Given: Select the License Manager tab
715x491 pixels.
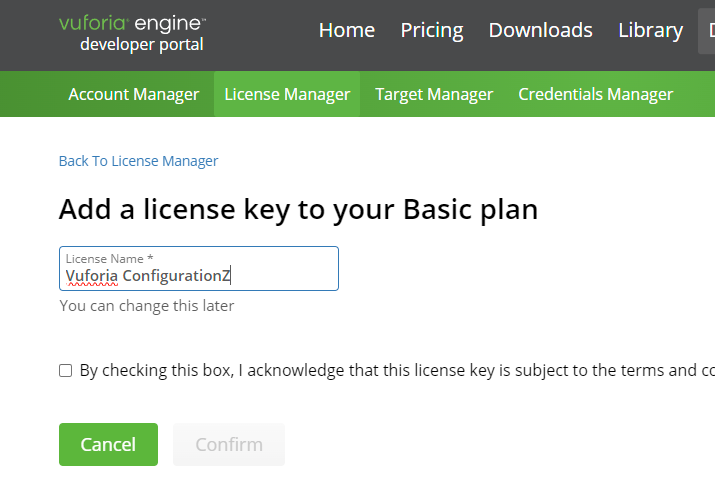Looking at the screenshot, I should coord(287,94).
